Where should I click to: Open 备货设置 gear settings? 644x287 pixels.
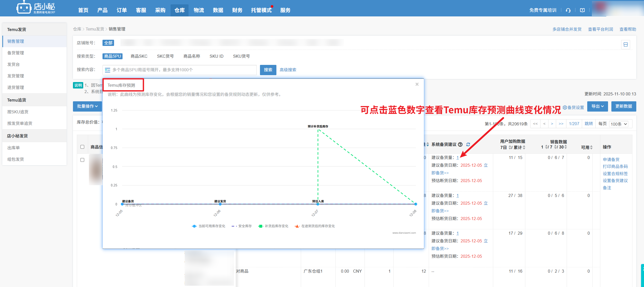point(573,107)
